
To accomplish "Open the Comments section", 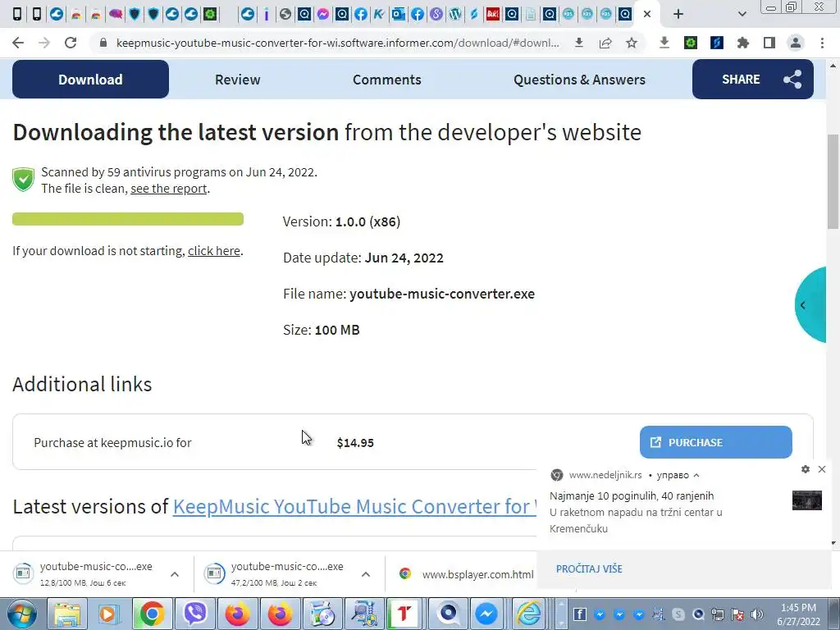I will 387,80.
